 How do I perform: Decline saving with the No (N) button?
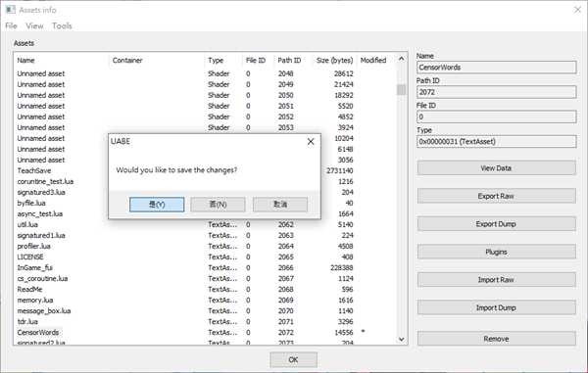[x=218, y=205]
